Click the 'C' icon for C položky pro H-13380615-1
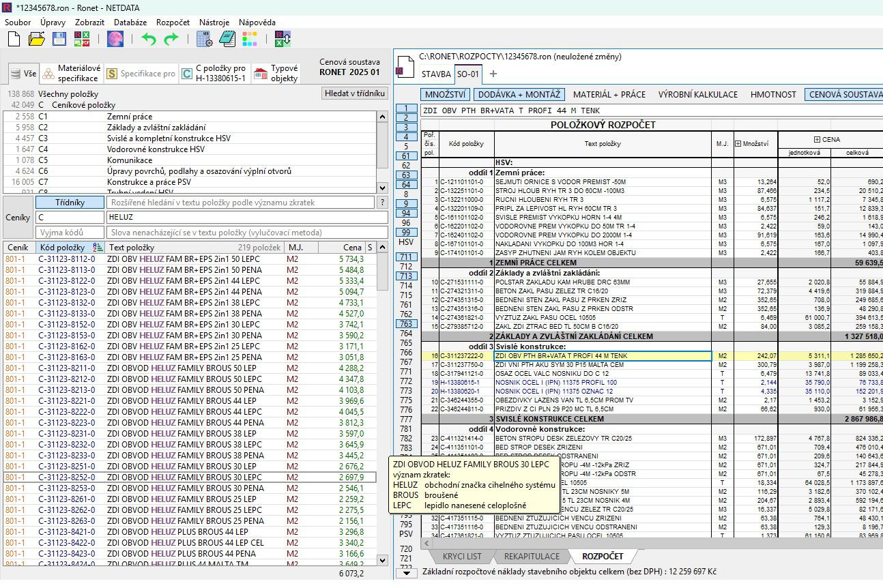 (x=186, y=74)
